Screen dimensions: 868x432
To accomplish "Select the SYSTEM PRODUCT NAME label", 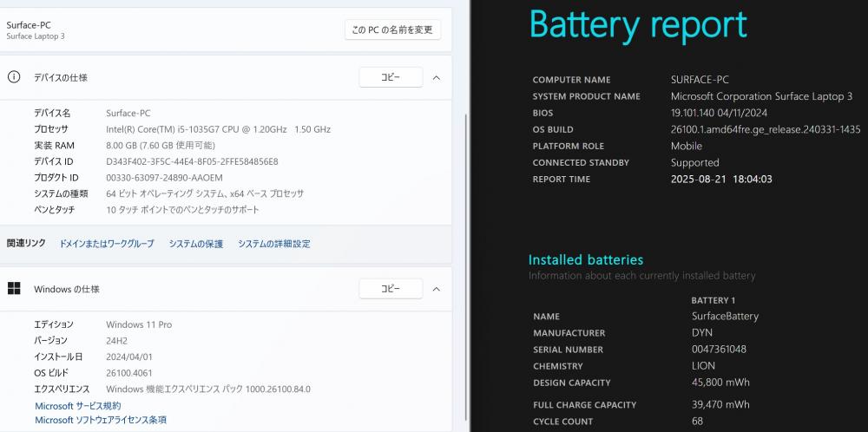I will tap(586, 96).
